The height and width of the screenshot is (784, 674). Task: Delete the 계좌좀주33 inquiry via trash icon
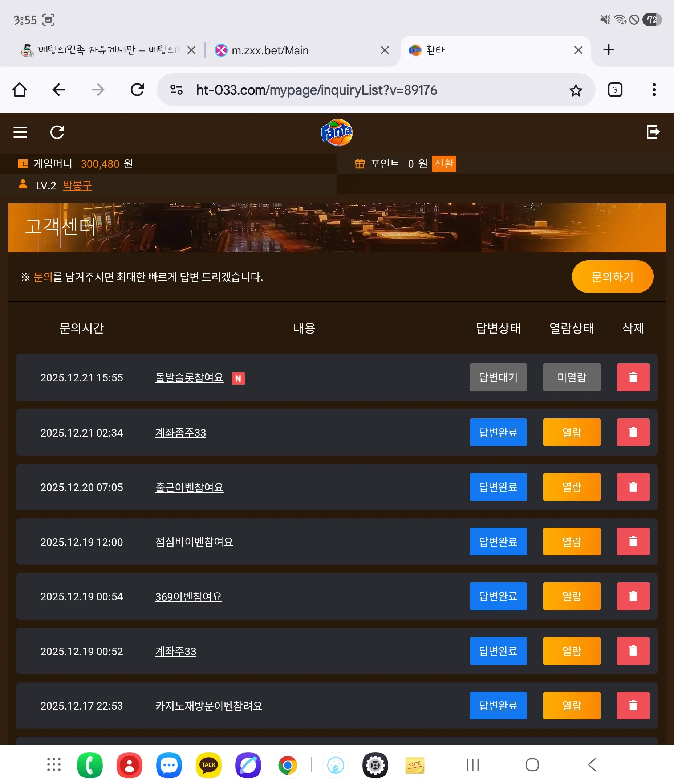tap(633, 432)
